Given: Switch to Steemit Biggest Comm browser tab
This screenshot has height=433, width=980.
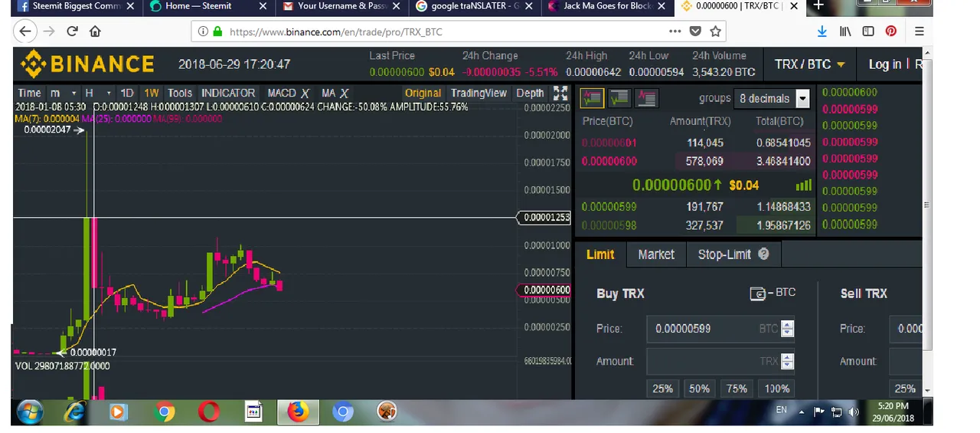Looking at the screenshot, I should (77, 6).
